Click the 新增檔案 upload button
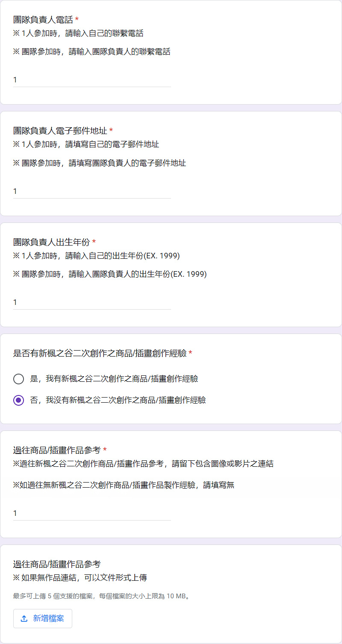This screenshot has width=342, height=644. click(43, 618)
